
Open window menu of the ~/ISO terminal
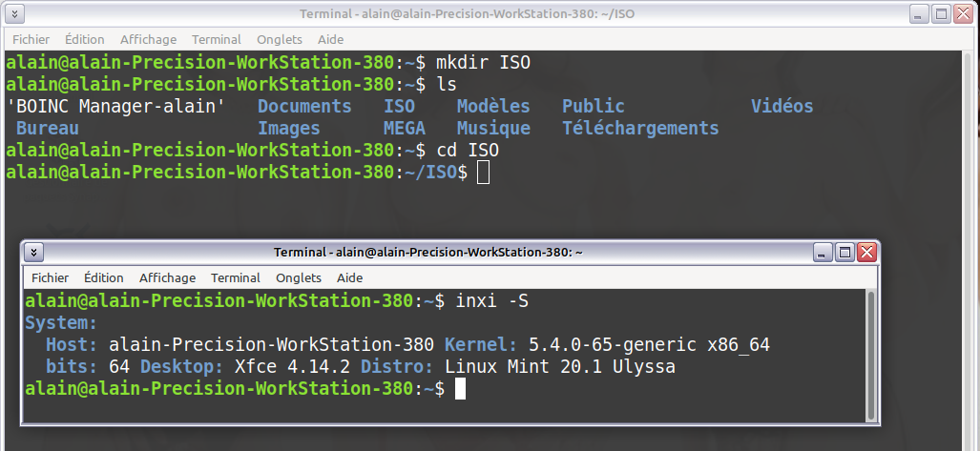pos(14,14)
